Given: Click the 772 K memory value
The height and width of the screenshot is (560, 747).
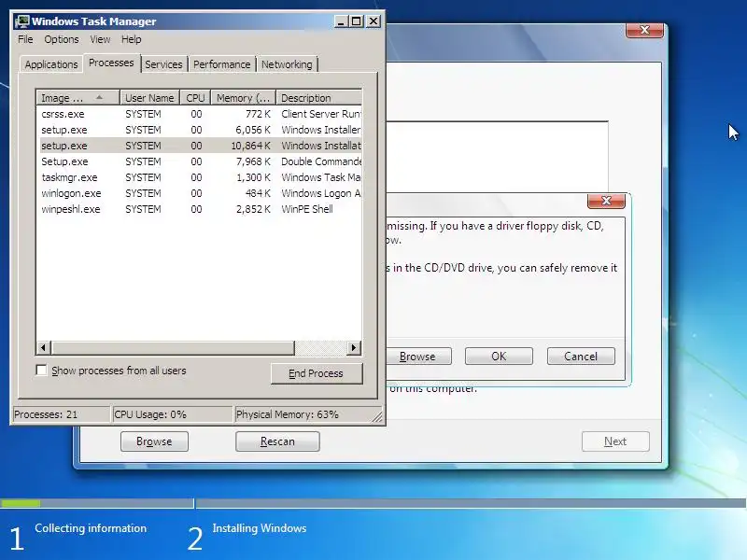Looking at the screenshot, I should [x=258, y=114].
